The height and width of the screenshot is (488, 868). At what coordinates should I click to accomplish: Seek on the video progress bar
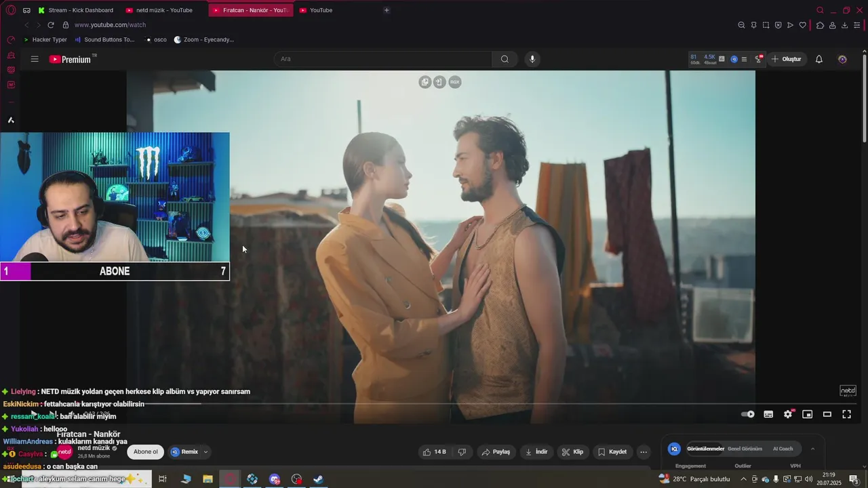pyautogui.click(x=441, y=404)
